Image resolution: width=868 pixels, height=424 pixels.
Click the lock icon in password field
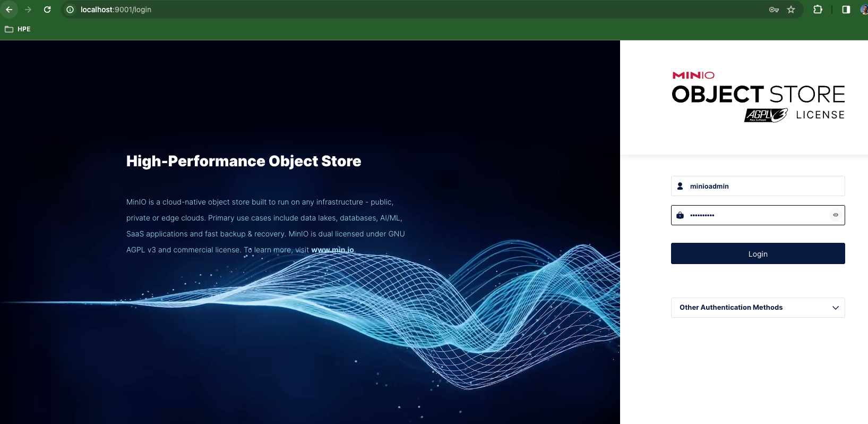tap(680, 215)
